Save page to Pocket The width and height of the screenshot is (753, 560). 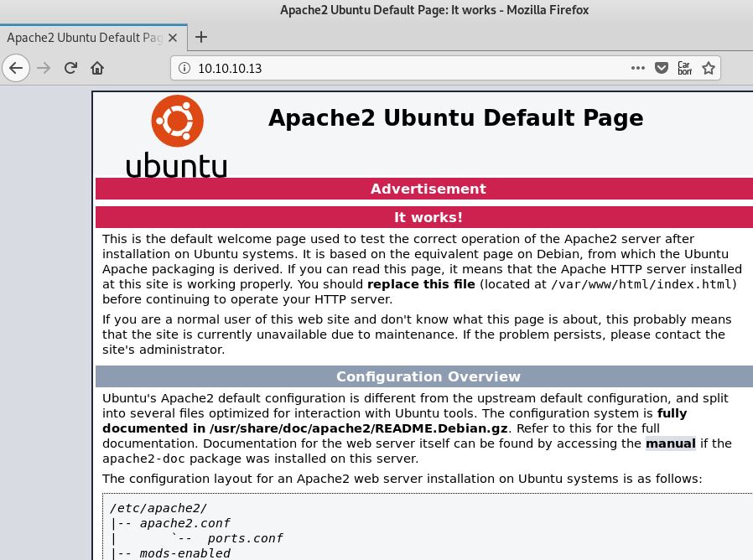pyautogui.click(x=662, y=68)
